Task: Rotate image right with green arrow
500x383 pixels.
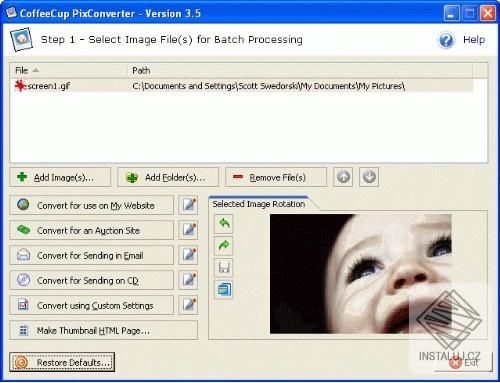Action: (x=224, y=245)
